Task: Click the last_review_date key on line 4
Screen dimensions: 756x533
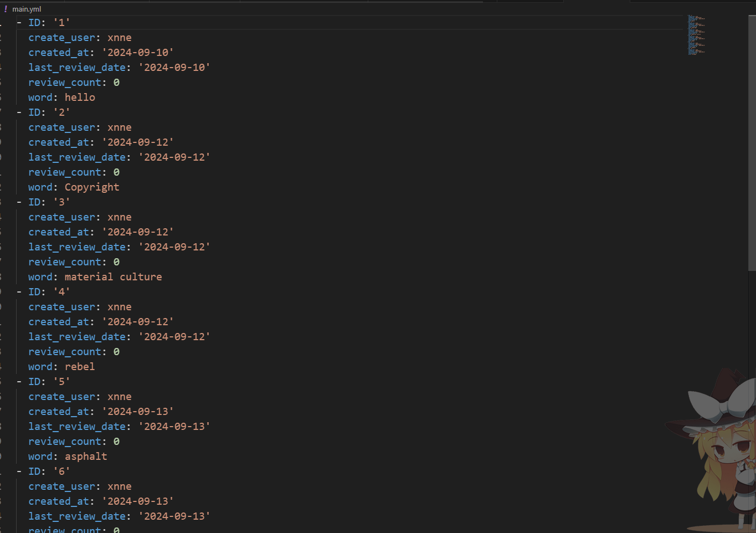Action: click(77, 67)
